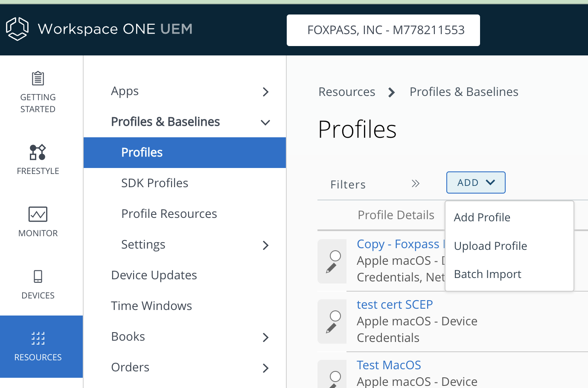Expand the Orders submenu chevron
588x388 pixels.
[265, 368]
